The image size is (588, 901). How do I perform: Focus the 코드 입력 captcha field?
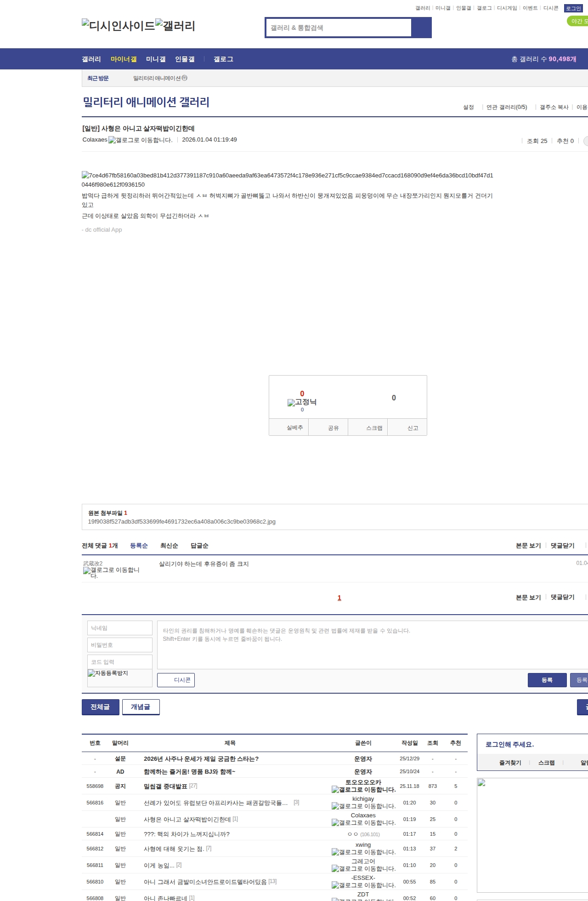click(x=120, y=662)
